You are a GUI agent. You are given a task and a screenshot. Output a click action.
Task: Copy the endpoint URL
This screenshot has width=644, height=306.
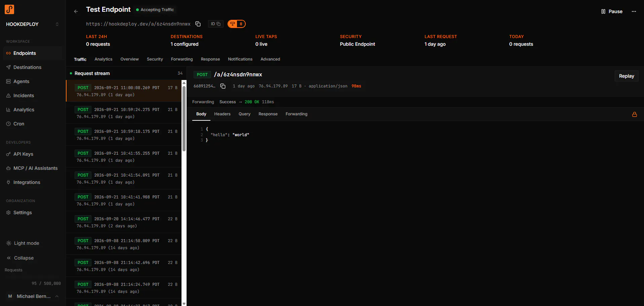[198, 24]
